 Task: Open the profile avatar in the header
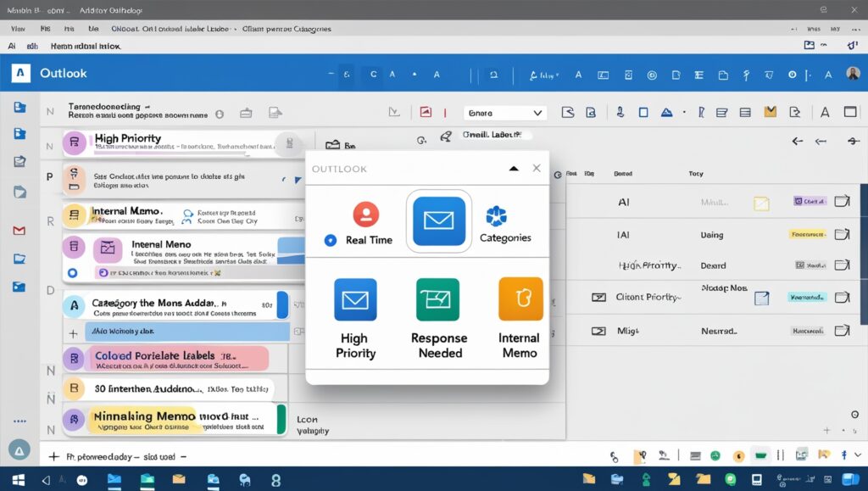(853, 73)
